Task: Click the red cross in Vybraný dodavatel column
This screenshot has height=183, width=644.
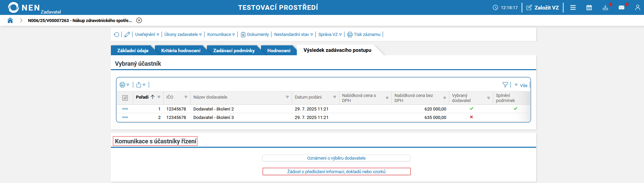Action: 471,117
